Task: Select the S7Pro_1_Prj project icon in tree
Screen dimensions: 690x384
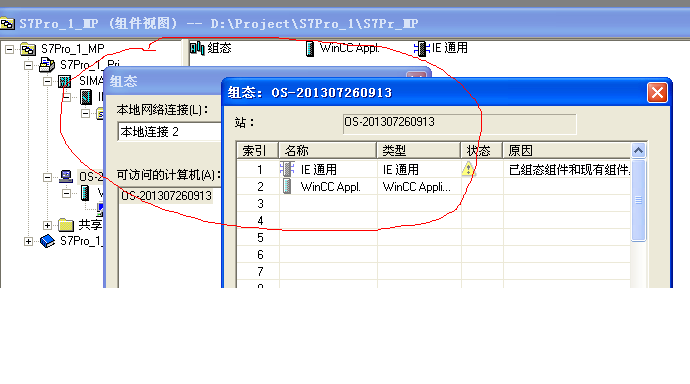Action: click(47, 65)
